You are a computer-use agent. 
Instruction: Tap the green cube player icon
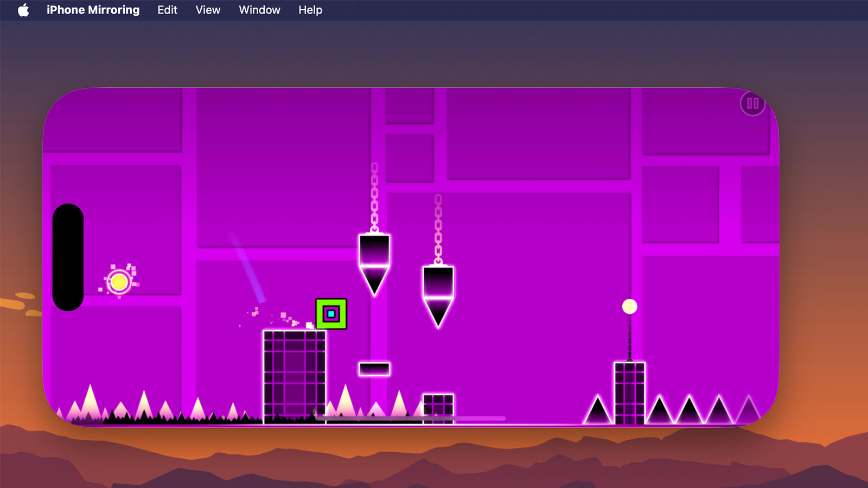click(x=331, y=313)
